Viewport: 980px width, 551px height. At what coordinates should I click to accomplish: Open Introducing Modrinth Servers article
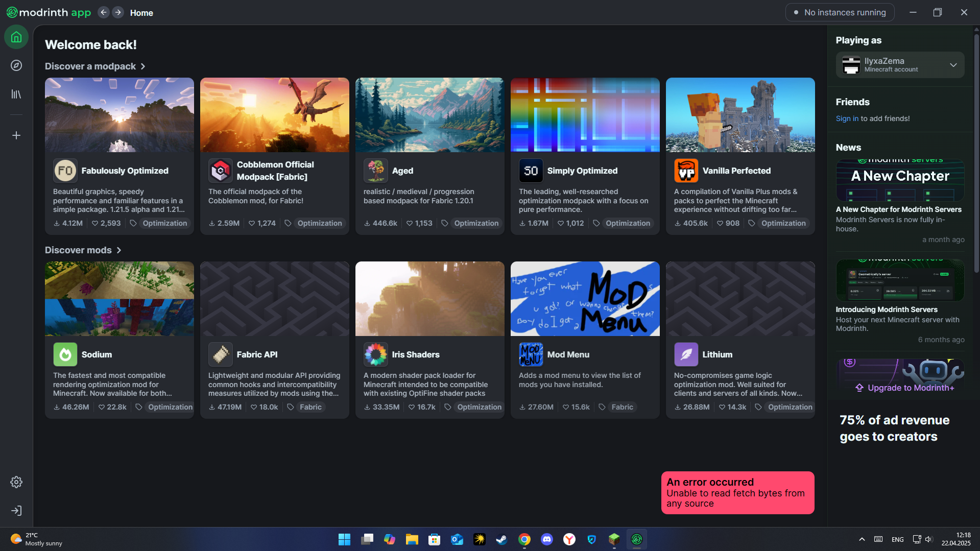pyautogui.click(x=887, y=309)
